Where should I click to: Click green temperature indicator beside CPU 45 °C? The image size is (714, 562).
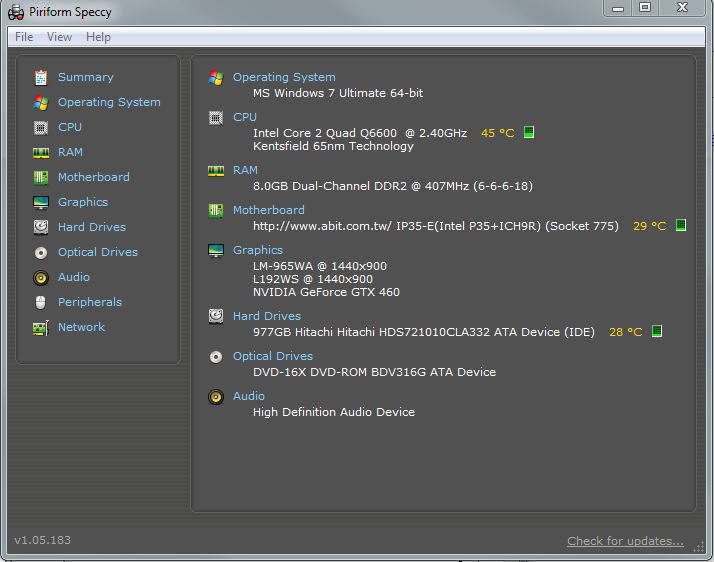[529, 132]
